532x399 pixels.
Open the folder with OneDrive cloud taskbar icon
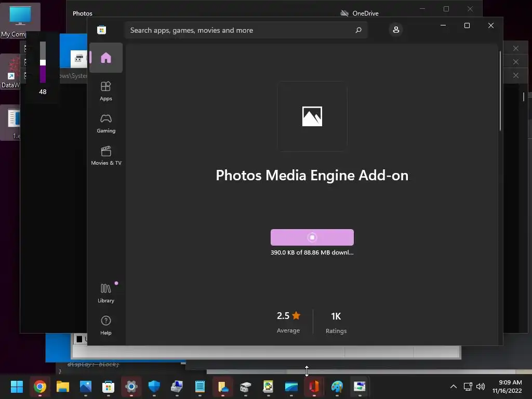[222, 387]
